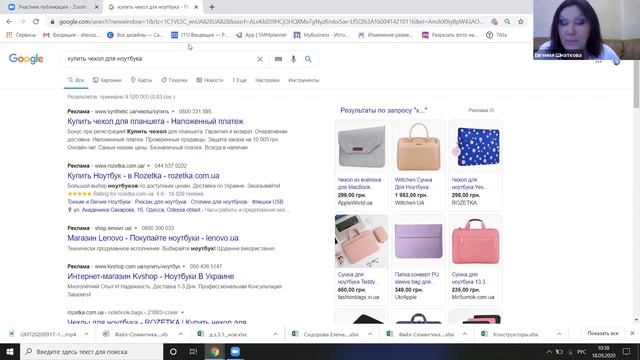640x360 pixels.
Task: Focus the Google search input field
Action: [x=159, y=59]
